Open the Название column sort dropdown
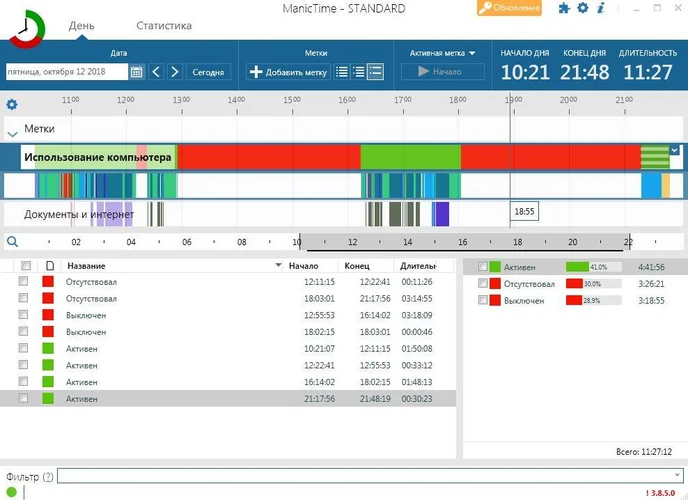The width and height of the screenshot is (688, 500). click(x=278, y=265)
